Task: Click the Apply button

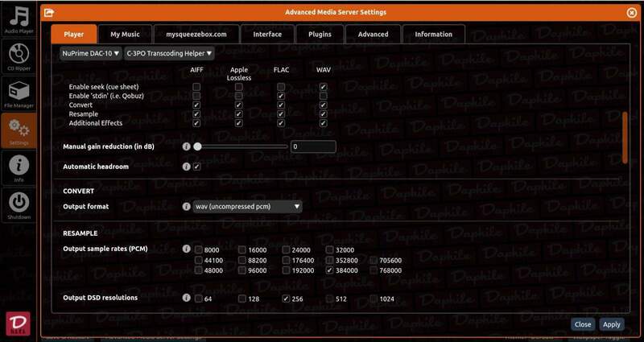Action: [611, 324]
